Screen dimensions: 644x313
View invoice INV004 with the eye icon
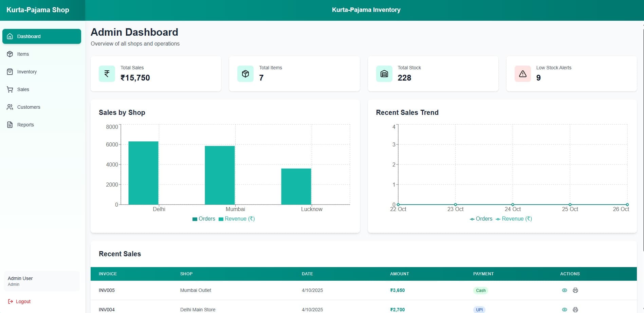(x=564, y=309)
